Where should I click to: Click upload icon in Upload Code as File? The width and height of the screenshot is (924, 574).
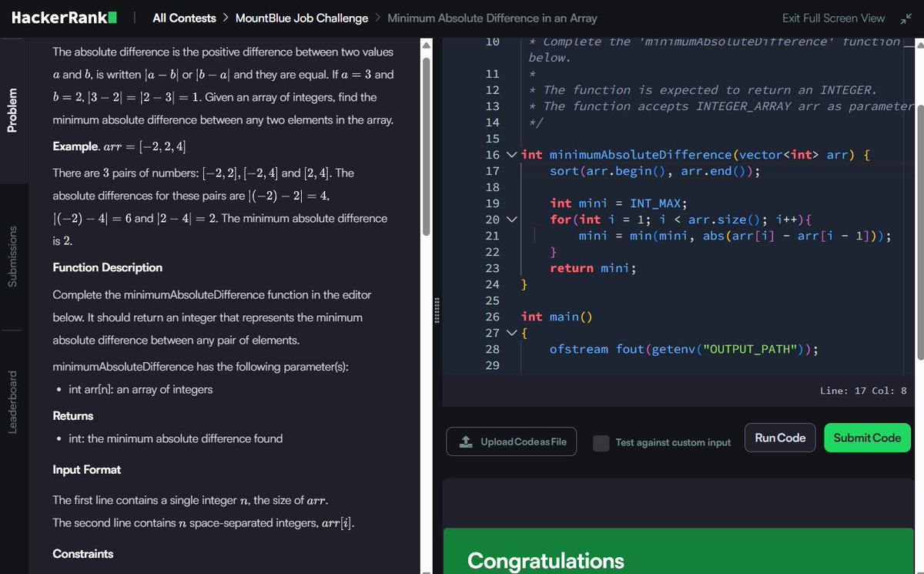pyautogui.click(x=465, y=441)
